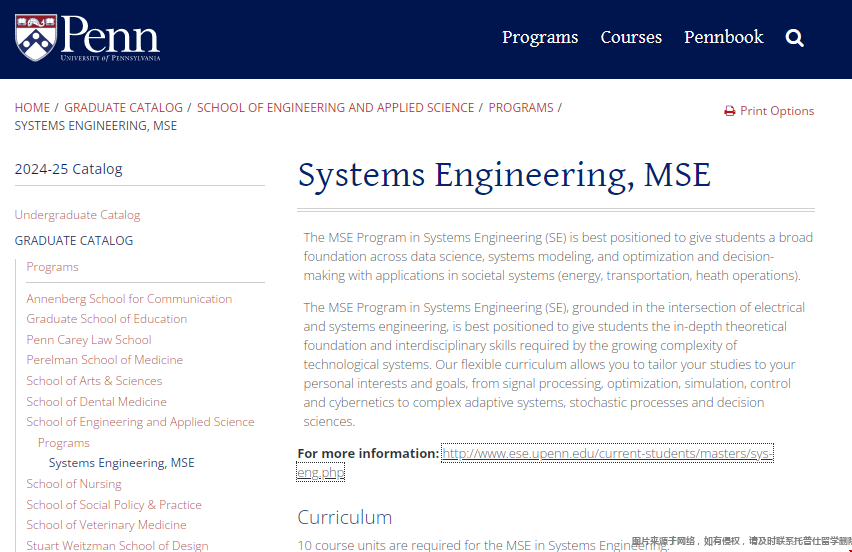Open School of Arts & Sciences link
Viewport: 852px width, 552px height.
tap(94, 381)
